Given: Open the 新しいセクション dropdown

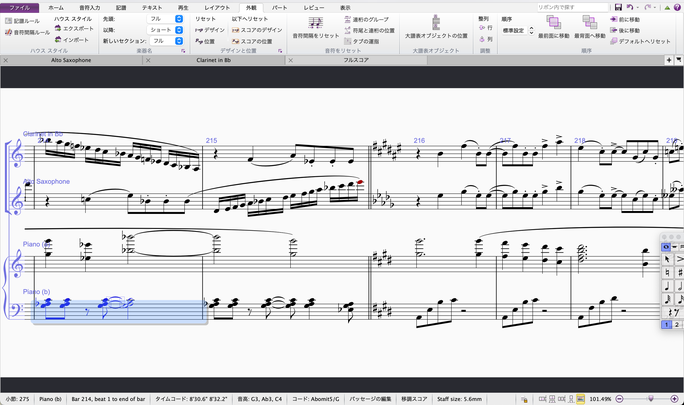Looking at the screenshot, I should (166, 41).
